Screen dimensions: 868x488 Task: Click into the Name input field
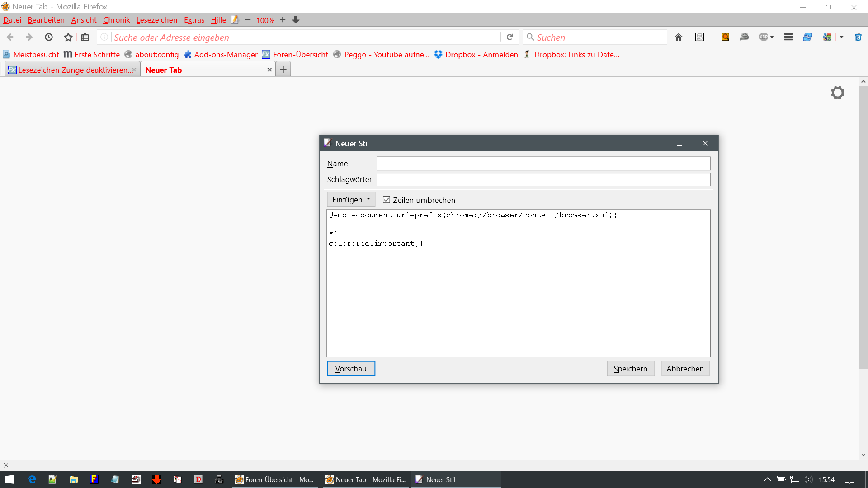543,164
